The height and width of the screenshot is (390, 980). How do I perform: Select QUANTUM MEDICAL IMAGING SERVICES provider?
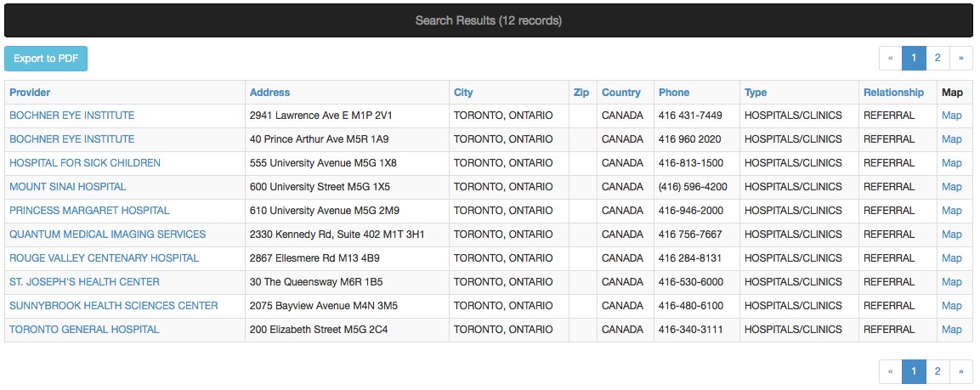coord(107,235)
